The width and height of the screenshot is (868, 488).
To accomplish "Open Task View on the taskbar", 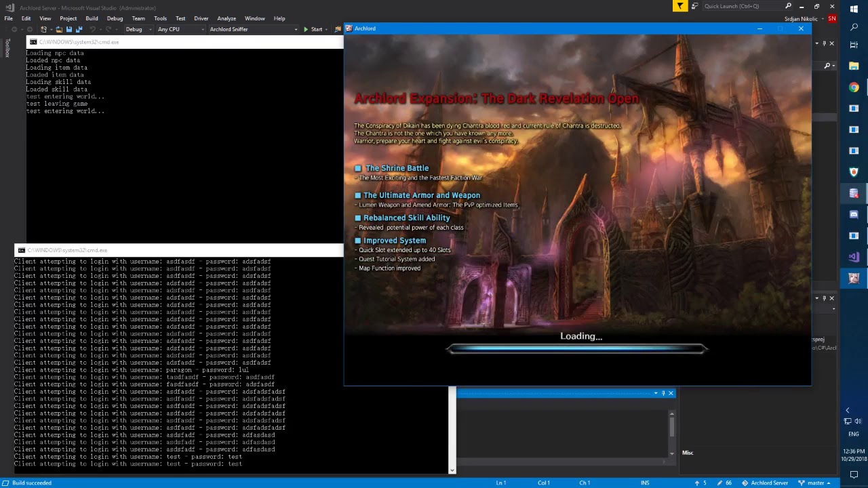I will pos(854,45).
